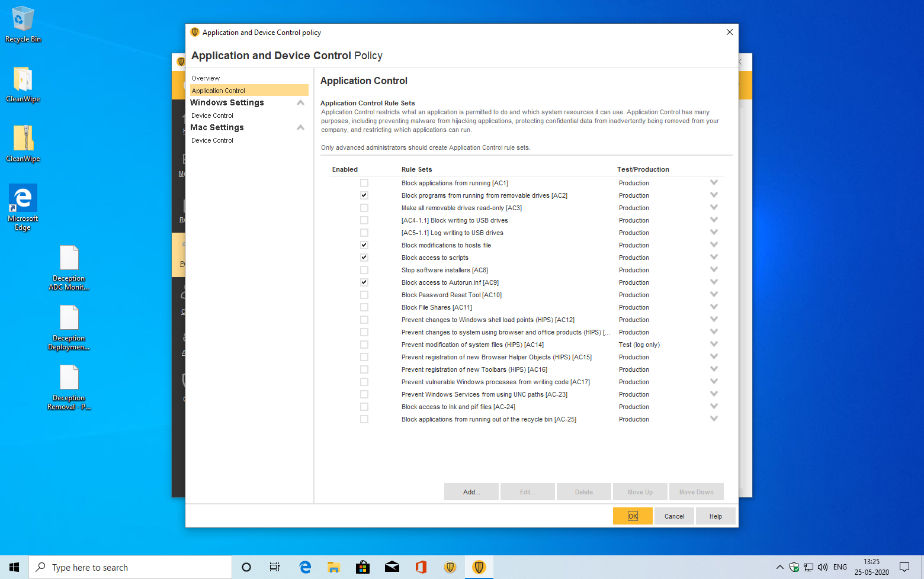Enable Stop software installers [AC8]
The image size is (924, 579).
pyautogui.click(x=364, y=270)
